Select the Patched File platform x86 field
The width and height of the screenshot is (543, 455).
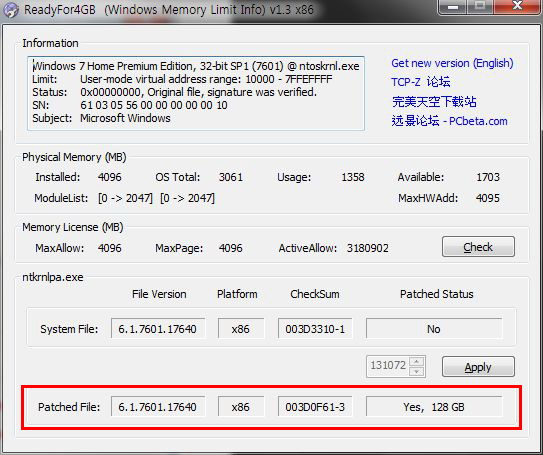click(x=241, y=406)
